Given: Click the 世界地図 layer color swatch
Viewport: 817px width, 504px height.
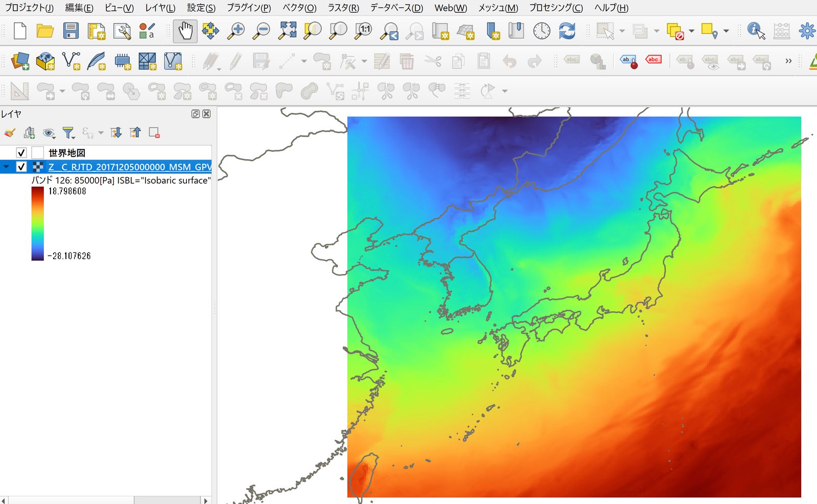Looking at the screenshot, I should click(38, 153).
